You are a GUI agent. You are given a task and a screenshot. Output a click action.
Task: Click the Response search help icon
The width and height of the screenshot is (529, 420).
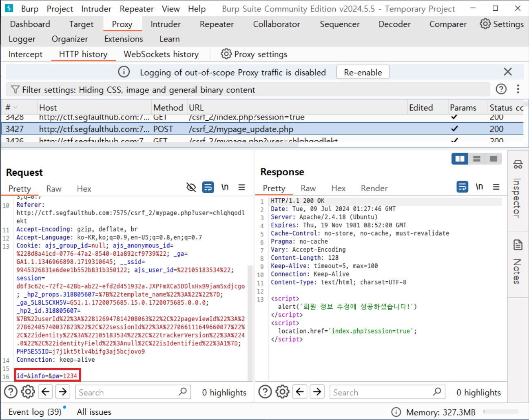[x=265, y=392]
